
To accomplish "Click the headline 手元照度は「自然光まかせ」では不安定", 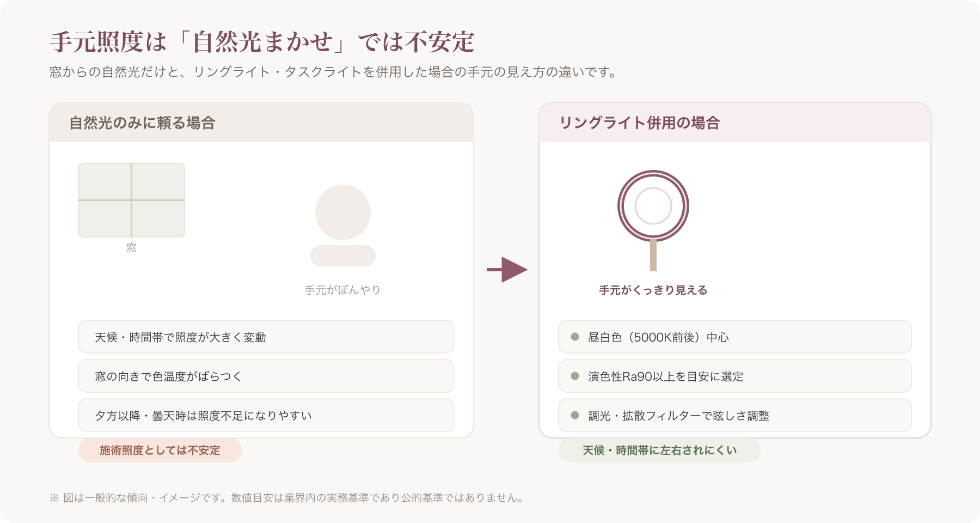I will click(x=262, y=42).
